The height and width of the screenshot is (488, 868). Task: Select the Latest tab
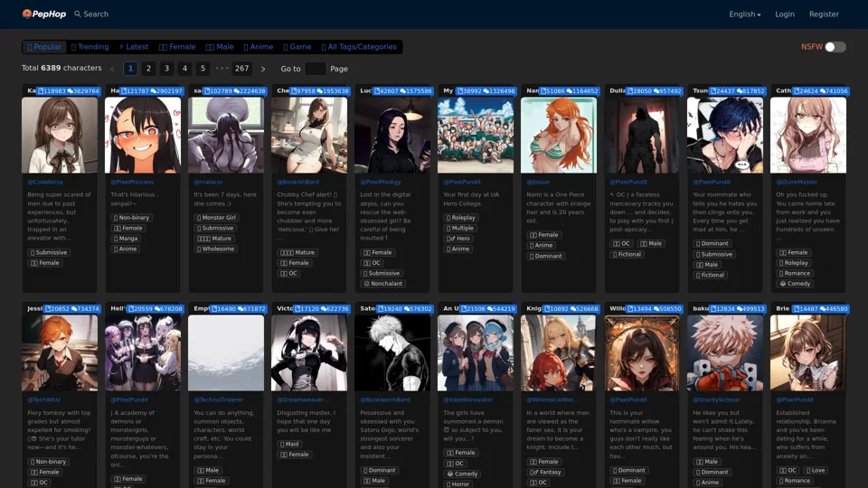[x=134, y=47]
